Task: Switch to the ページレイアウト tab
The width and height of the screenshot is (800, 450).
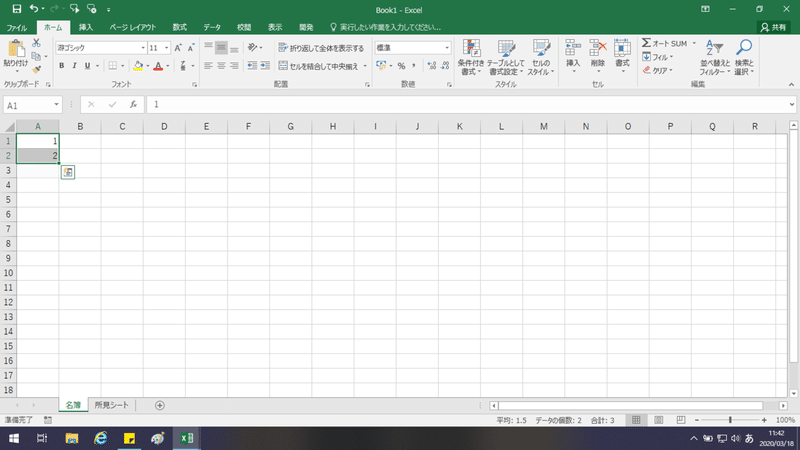Action: [133, 28]
